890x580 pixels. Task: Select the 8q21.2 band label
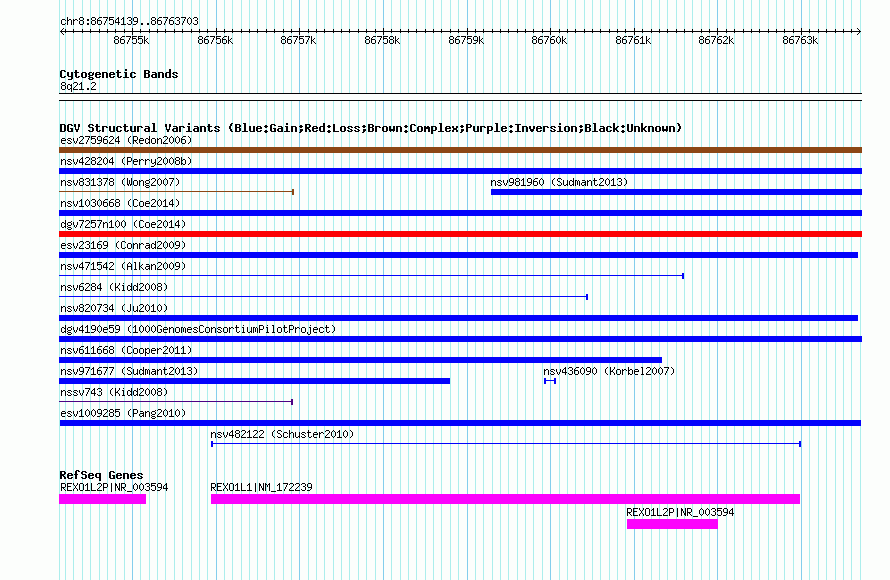(78, 86)
